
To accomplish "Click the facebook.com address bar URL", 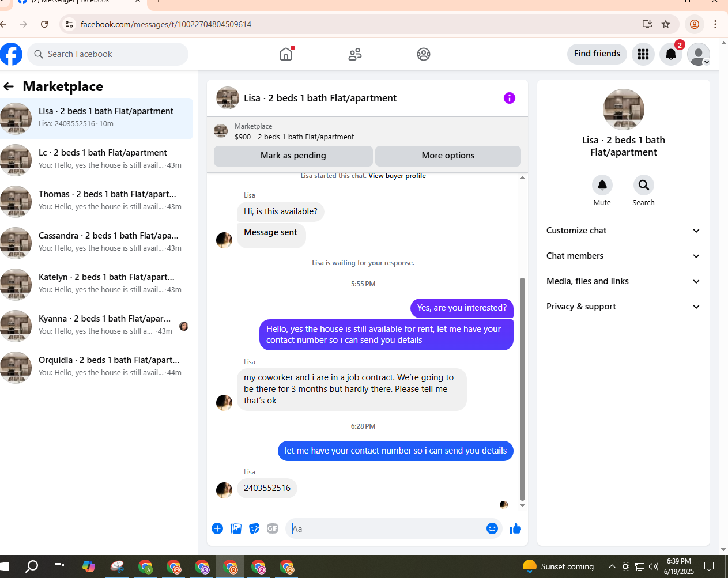I will click(166, 24).
